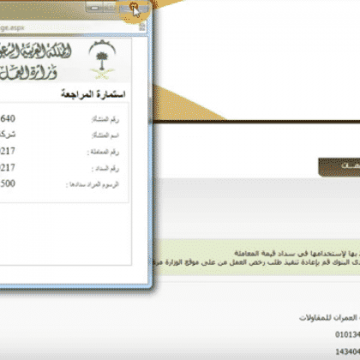This screenshot has height=360, width=360.
Task: Select the استمارة المراجعة form heading
Action: 93,94
